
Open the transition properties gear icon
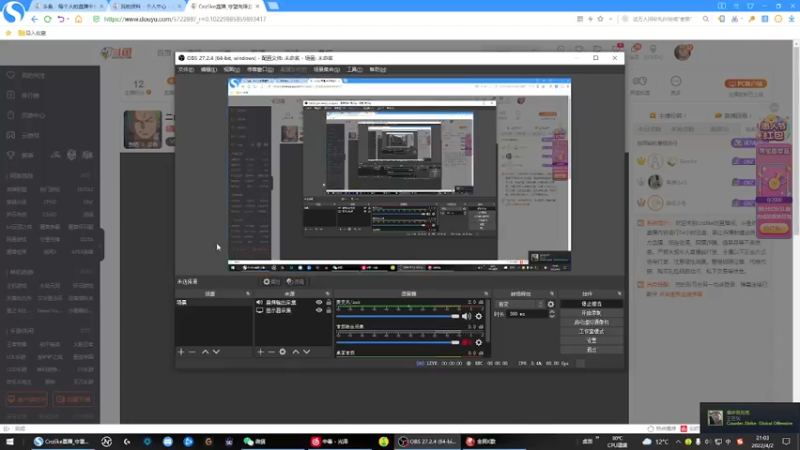point(551,304)
